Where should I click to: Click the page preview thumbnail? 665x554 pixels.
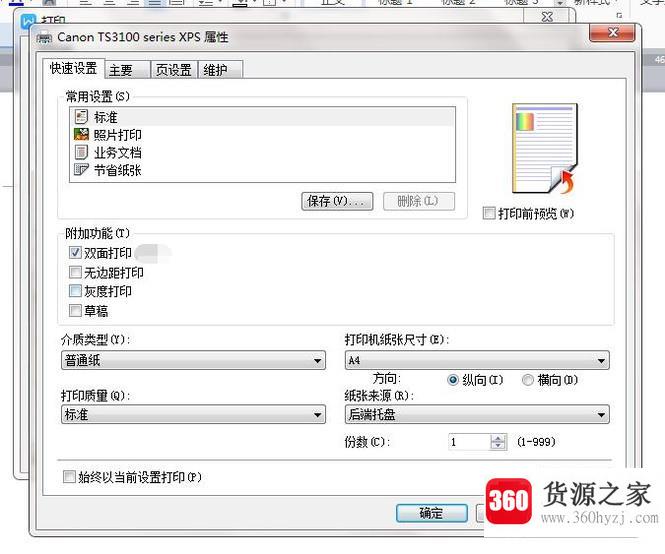(545, 148)
